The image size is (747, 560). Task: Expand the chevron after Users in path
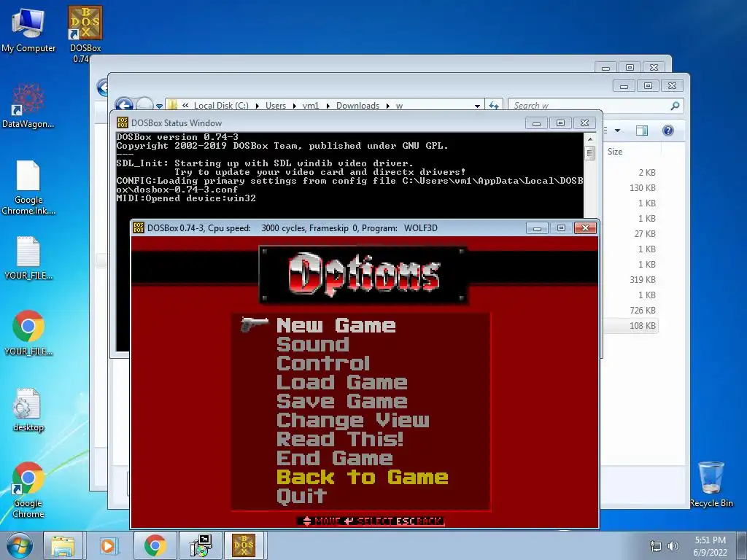tap(295, 106)
